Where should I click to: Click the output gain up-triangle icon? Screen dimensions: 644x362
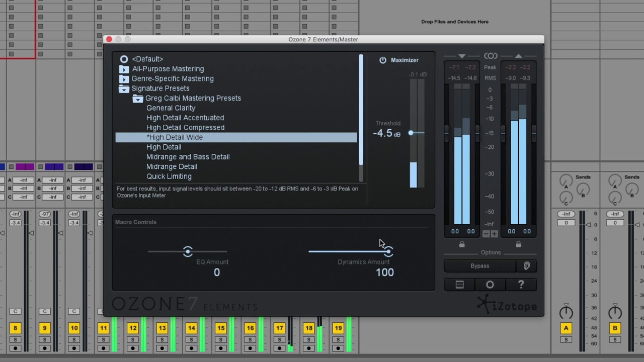click(x=519, y=56)
